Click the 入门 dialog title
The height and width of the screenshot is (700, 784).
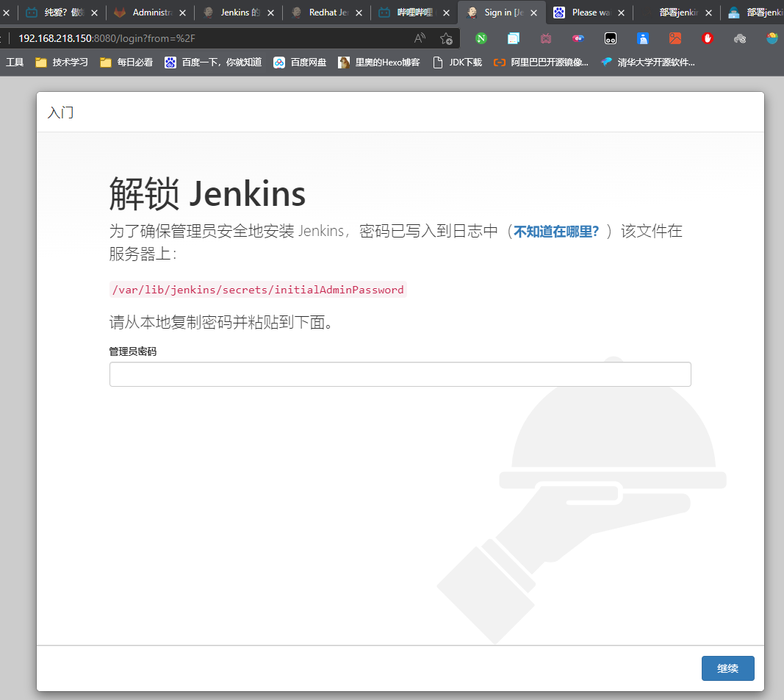pos(60,112)
